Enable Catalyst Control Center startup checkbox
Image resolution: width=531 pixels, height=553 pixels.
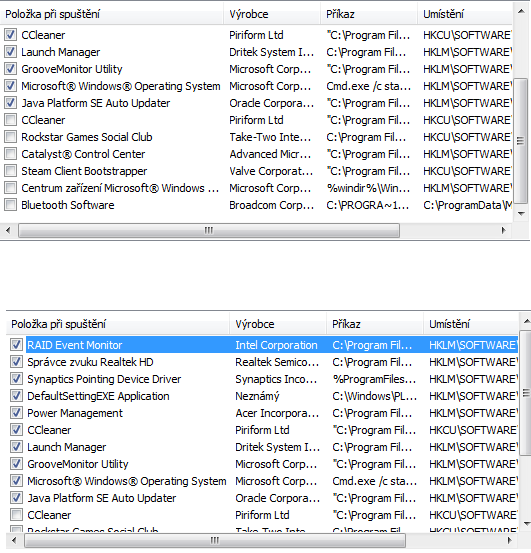tap(10, 153)
